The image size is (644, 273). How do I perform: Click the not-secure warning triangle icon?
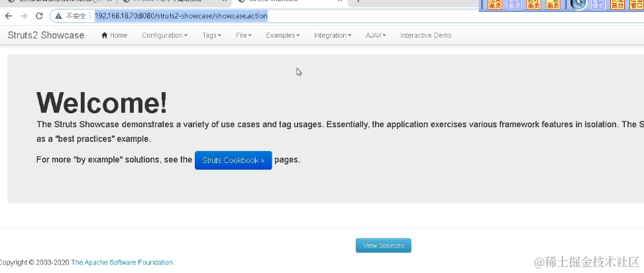pos(59,16)
